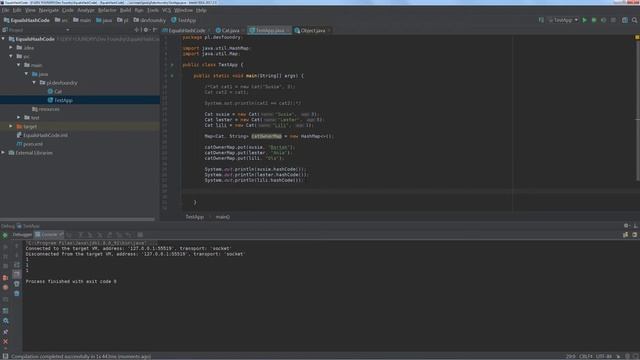Expand External Libraries
The image size is (640, 360).
tap(3, 153)
